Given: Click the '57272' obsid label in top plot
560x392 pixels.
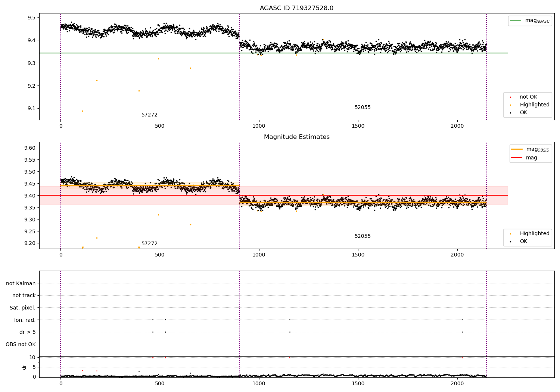Looking at the screenshot, I should [149, 115].
